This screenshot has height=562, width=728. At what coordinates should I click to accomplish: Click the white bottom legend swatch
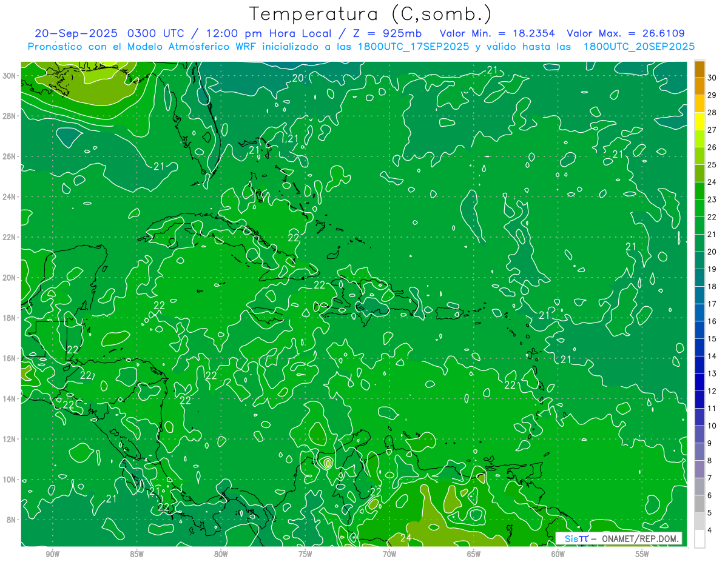(x=700, y=538)
